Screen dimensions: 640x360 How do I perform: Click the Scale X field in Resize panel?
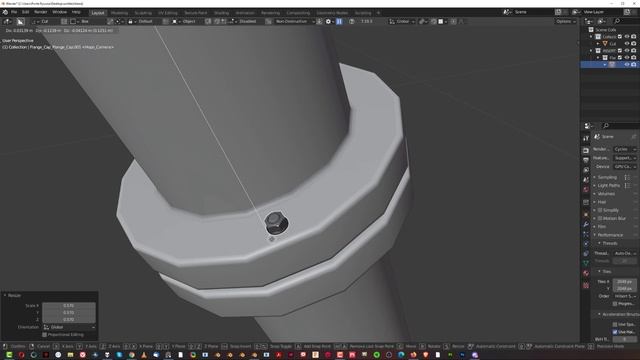[69, 306]
